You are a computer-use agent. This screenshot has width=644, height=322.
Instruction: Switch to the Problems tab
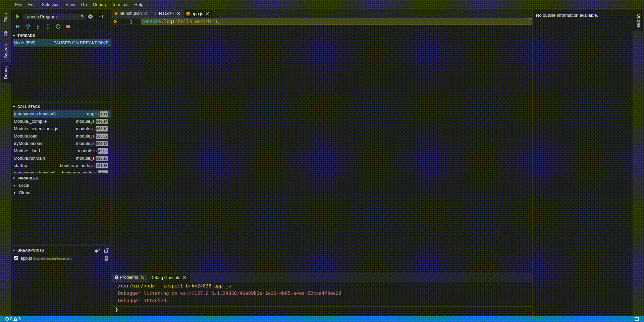click(x=129, y=277)
